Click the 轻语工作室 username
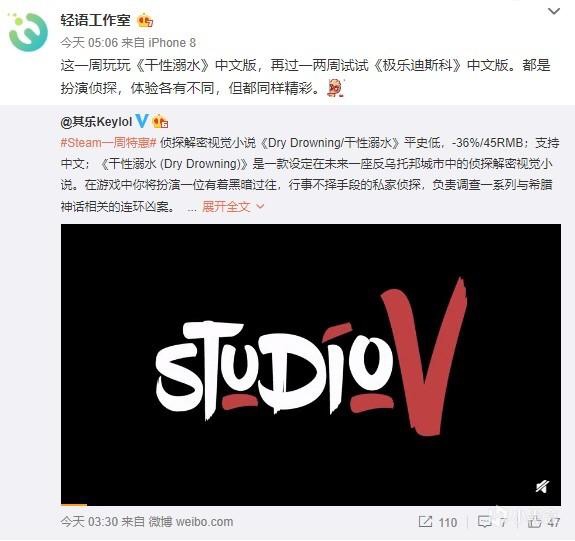Image resolution: width=575 pixels, height=541 pixels. point(96,20)
